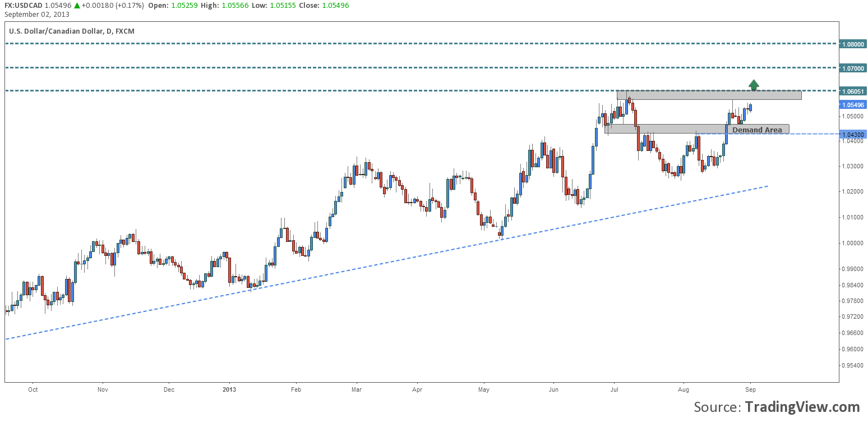868x422 pixels.
Task: Click the 0.95400 price axis label
Action: (x=852, y=365)
